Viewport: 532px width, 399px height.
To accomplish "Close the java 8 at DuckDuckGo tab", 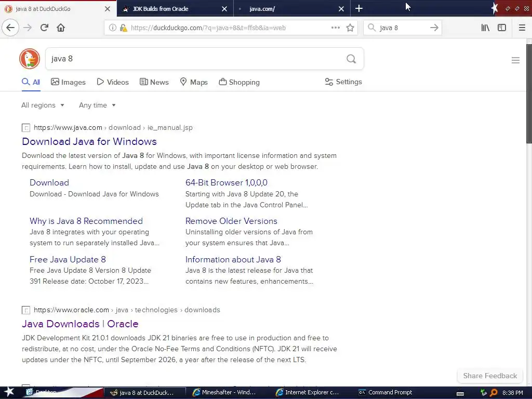I will (x=107, y=9).
